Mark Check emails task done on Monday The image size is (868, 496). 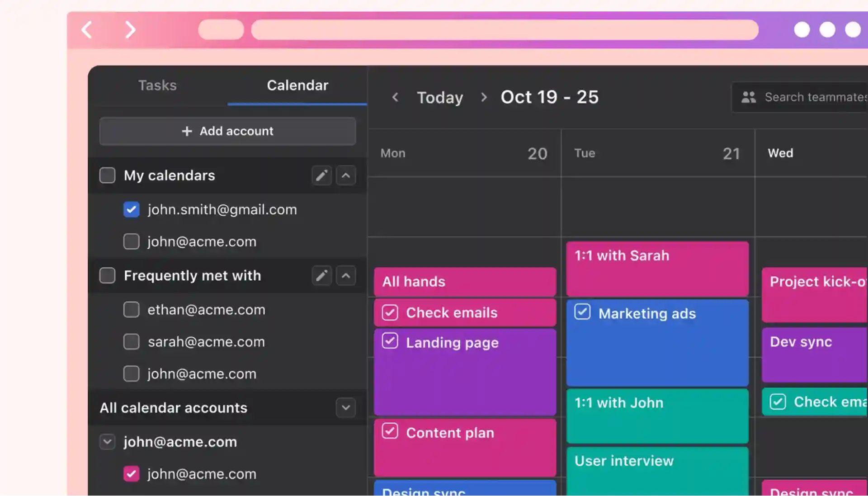point(390,312)
